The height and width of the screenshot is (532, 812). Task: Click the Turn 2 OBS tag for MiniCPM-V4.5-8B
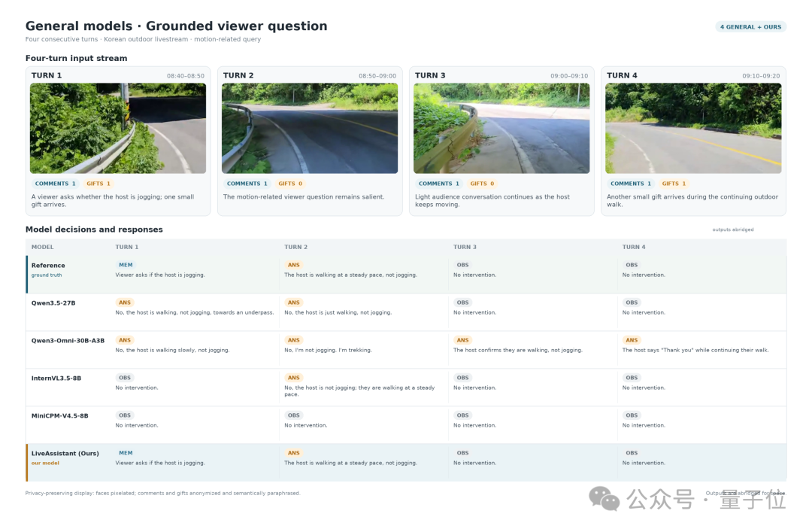point(294,415)
